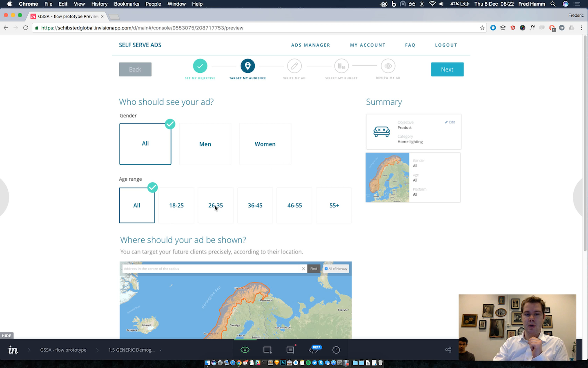Viewport: 588px width, 368px height.
Task: Select the GSSA flow prototype browser tab
Action: coord(67,16)
